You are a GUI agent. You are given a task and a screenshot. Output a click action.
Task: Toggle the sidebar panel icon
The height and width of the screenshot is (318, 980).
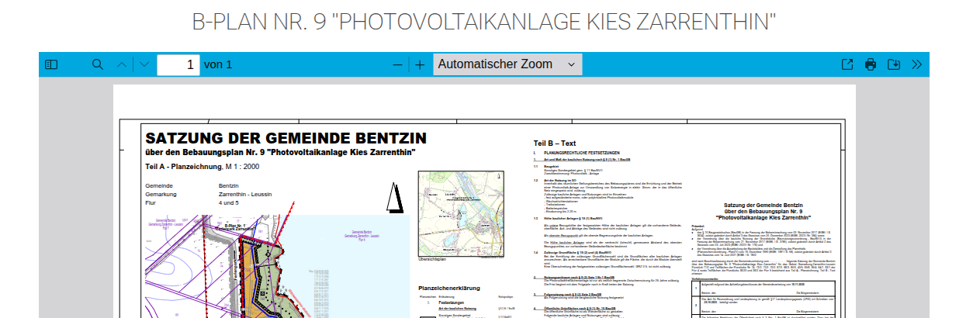coord(51,64)
